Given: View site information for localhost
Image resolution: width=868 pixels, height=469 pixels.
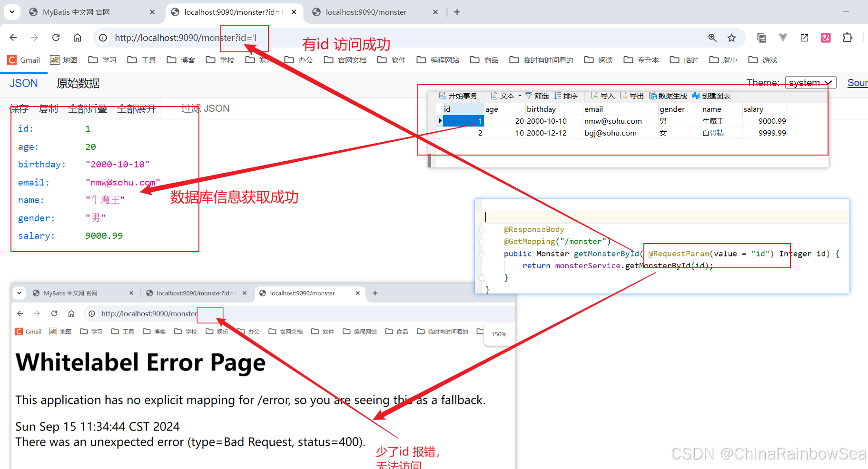Looking at the screenshot, I should tap(103, 38).
